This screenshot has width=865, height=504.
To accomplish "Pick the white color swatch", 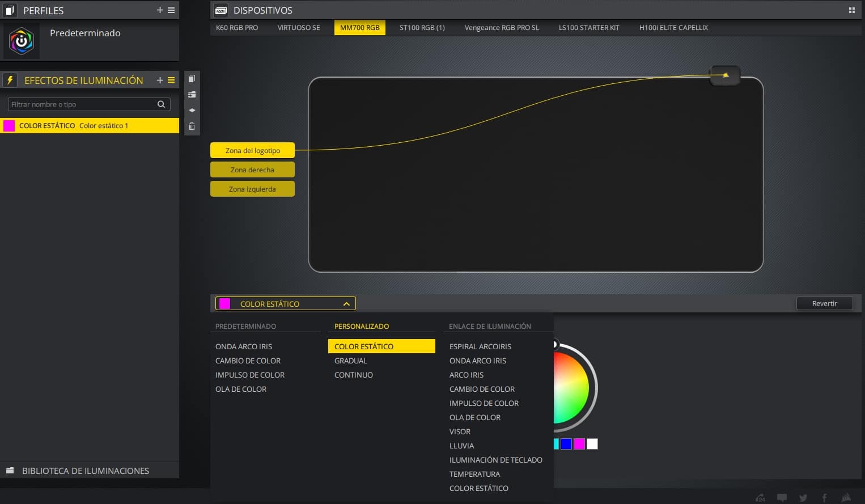I will coord(592,444).
